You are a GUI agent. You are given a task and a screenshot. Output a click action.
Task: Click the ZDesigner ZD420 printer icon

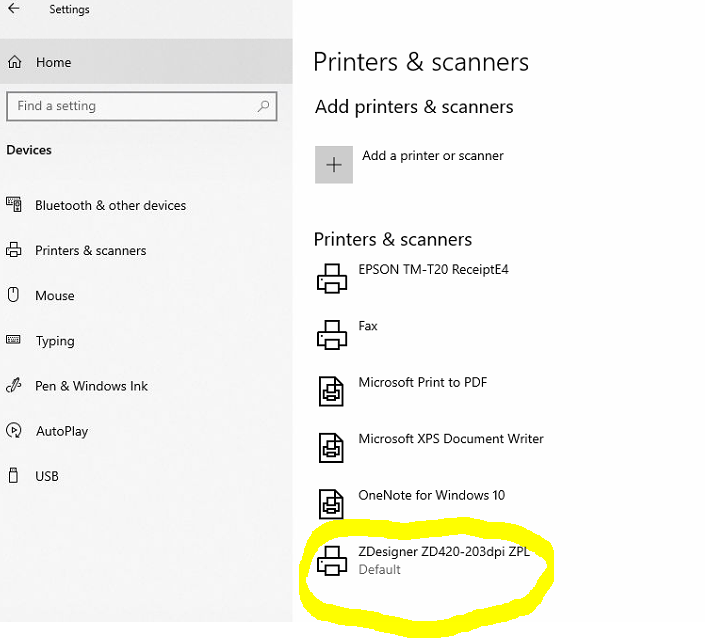[332, 561]
